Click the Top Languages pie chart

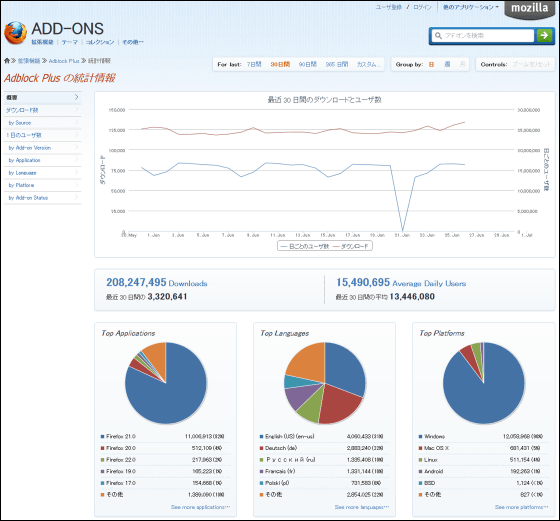point(325,383)
